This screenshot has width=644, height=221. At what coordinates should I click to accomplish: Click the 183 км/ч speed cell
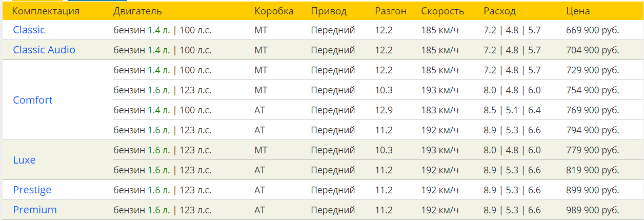pyautogui.click(x=439, y=110)
